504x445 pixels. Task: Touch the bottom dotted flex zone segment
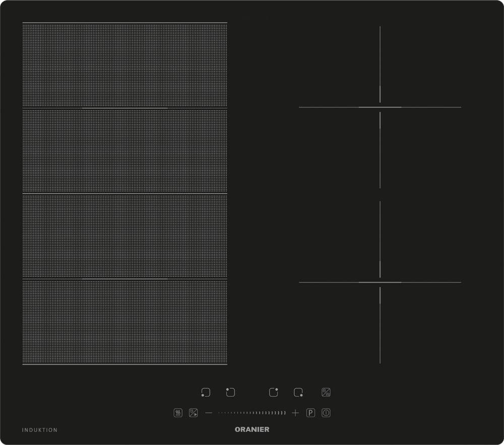(x=124, y=321)
